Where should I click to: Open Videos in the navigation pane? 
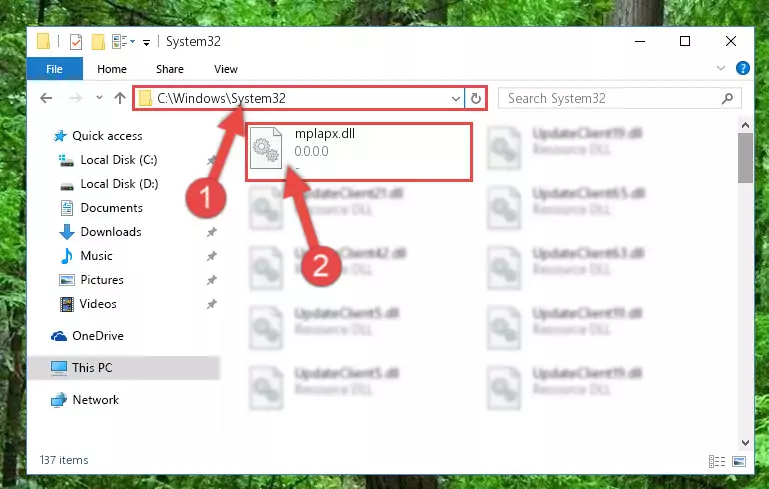[x=98, y=304]
